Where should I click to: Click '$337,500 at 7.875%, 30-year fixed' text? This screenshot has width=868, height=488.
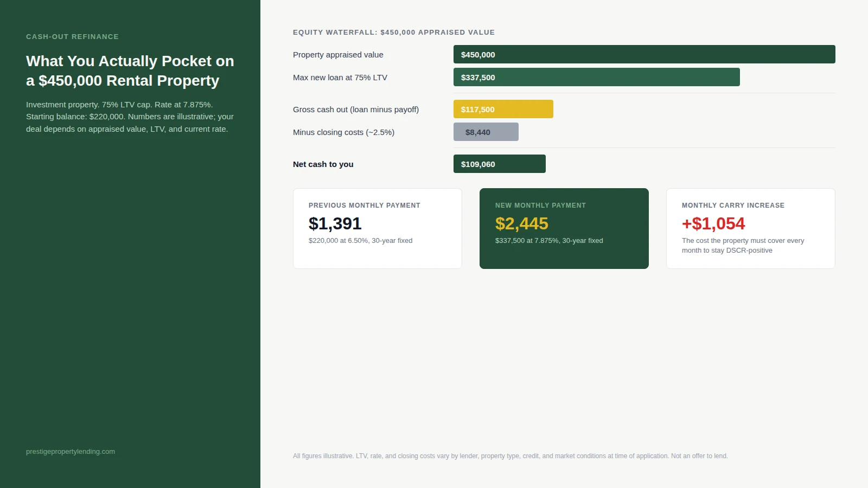(549, 241)
